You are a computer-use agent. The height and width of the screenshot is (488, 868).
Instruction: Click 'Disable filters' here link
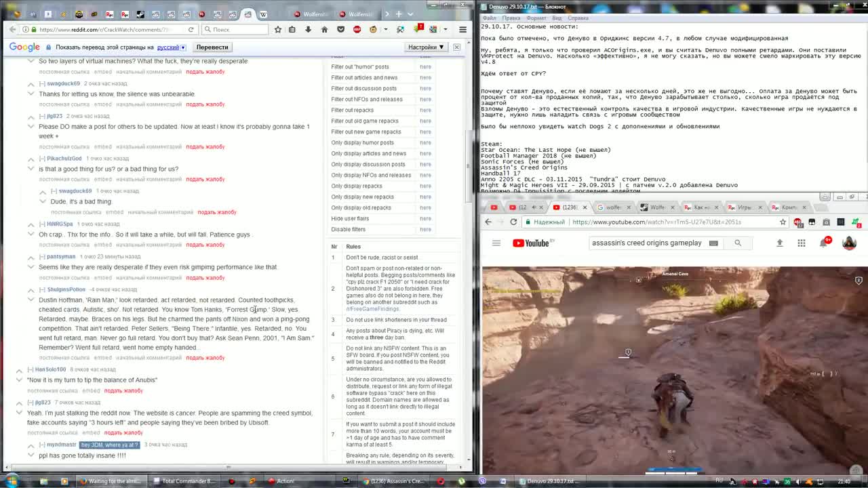coord(425,229)
